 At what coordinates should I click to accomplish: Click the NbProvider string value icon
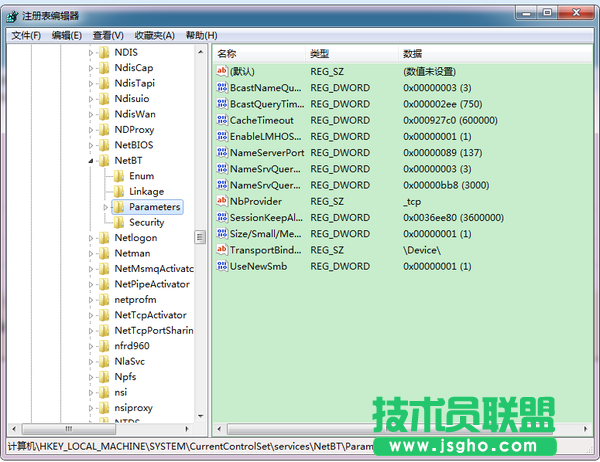tap(222, 201)
